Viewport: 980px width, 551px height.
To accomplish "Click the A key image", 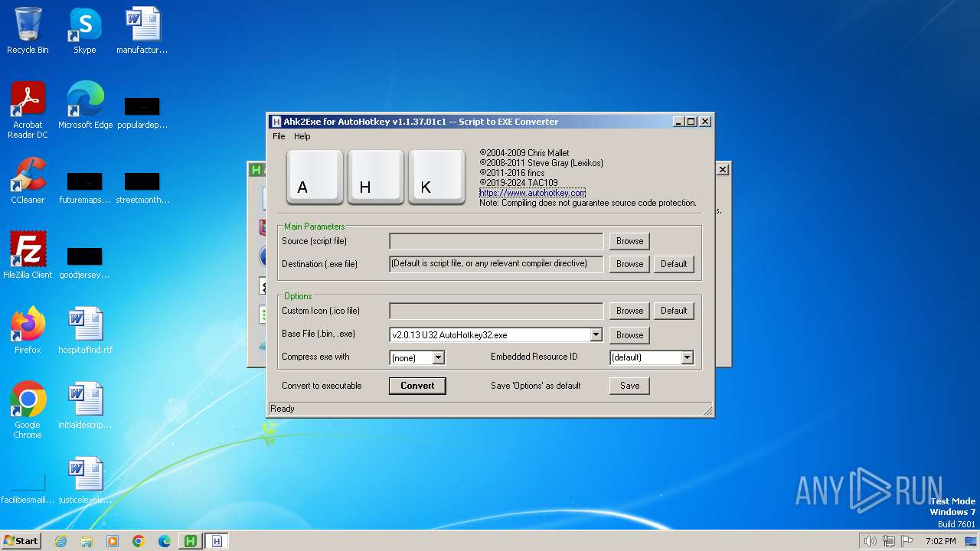I will click(315, 177).
